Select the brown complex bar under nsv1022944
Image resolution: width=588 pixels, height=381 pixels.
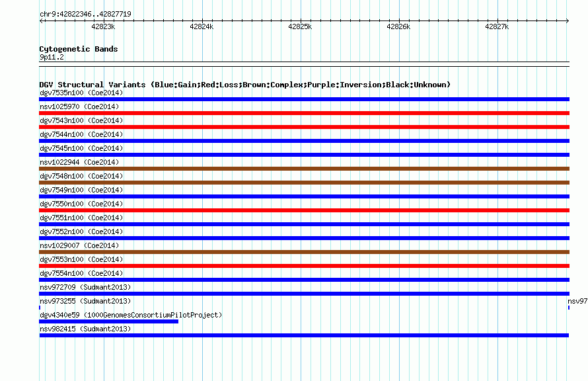coord(304,169)
